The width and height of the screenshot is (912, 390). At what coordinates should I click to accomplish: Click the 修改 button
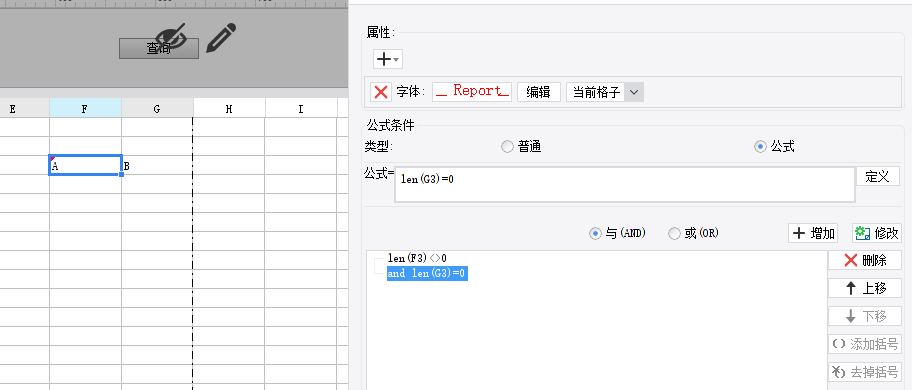pos(877,234)
